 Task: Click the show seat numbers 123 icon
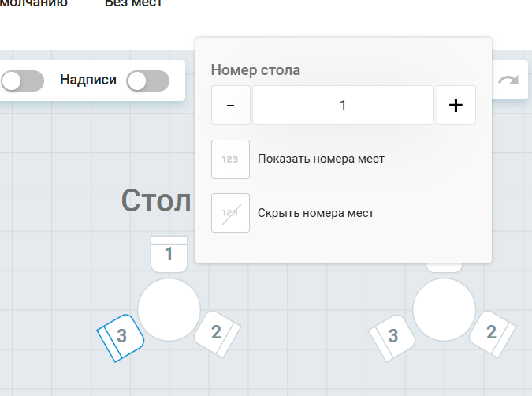coord(230,159)
